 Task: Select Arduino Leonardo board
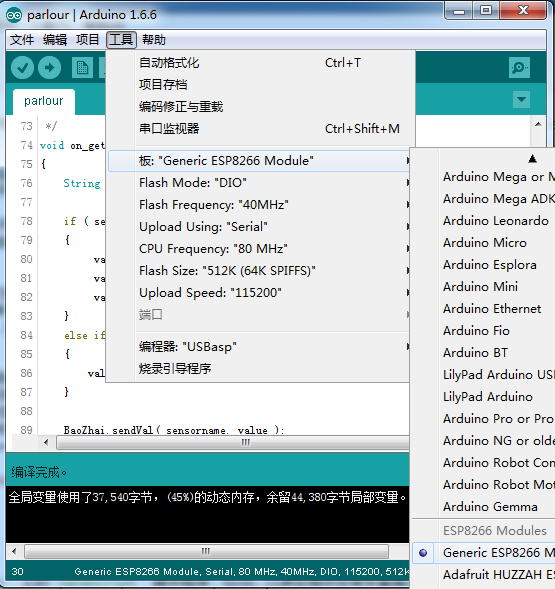[x=484, y=220]
